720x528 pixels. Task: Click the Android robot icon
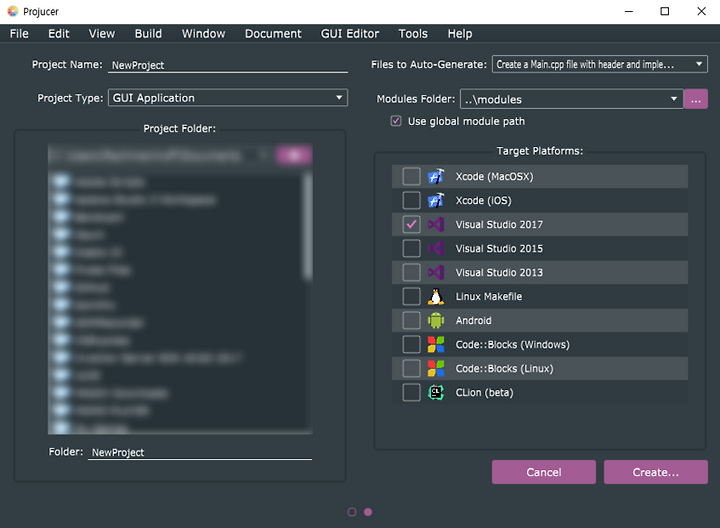[436, 320]
